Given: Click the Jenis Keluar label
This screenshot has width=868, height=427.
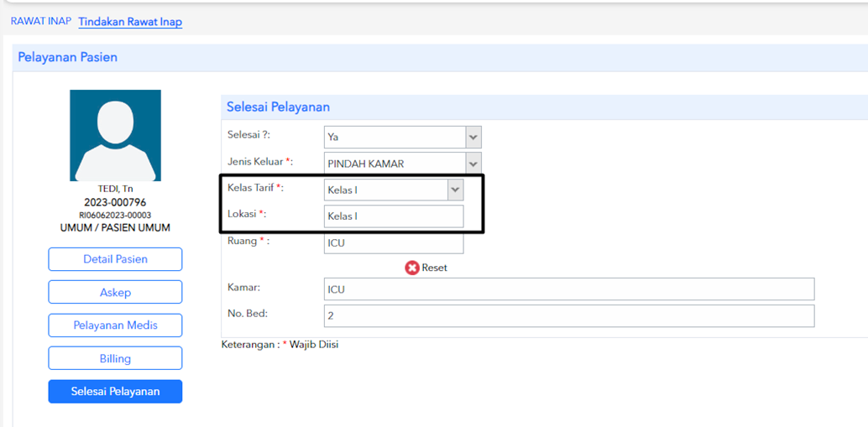Looking at the screenshot, I should tap(260, 161).
